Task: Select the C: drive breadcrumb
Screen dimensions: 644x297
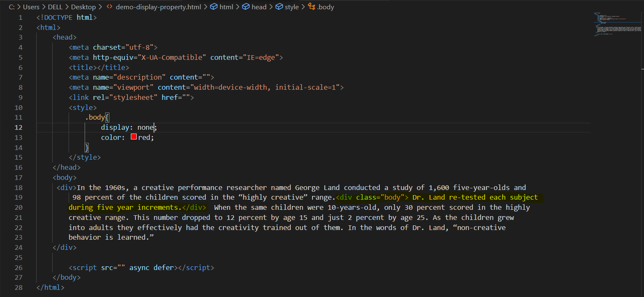Action: pos(12,7)
